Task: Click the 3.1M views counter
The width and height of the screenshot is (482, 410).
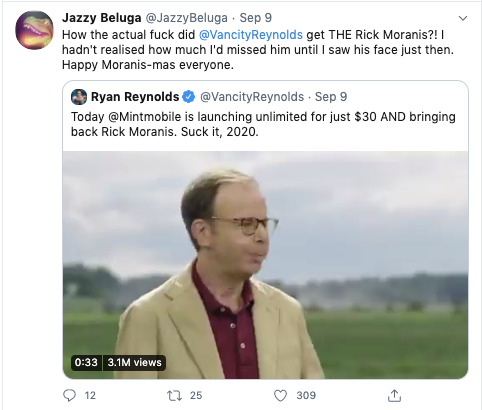Action: [x=134, y=362]
